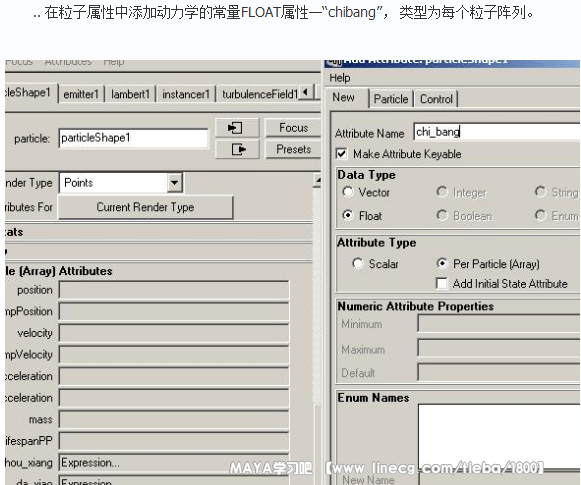581x485 pixels.
Task: Select Points render type combo box
Action: click(121, 183)
